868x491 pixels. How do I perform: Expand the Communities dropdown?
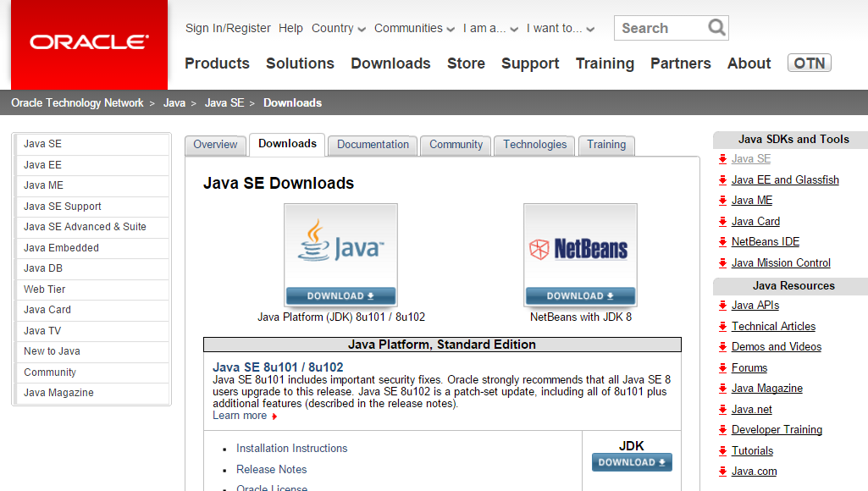tap(414, 28)
